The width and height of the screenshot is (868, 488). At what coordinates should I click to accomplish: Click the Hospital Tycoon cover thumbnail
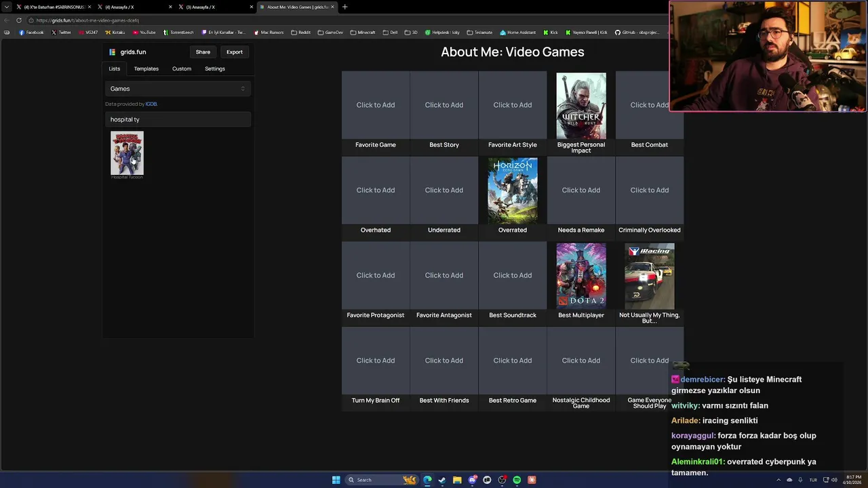127,153
